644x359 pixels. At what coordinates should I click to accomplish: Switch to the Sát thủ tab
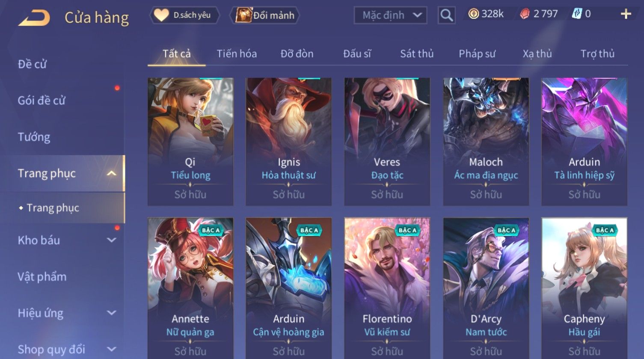coord(417,53)
